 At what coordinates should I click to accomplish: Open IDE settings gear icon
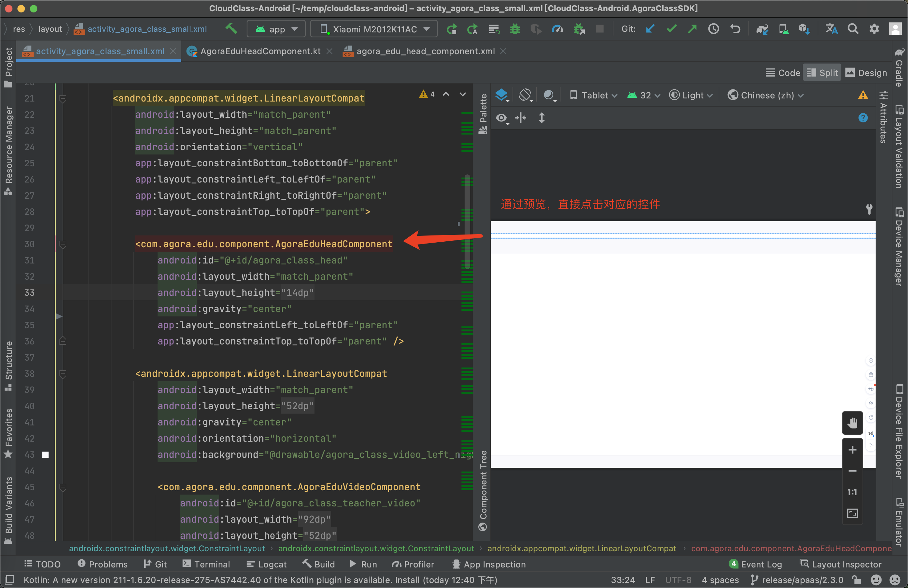tap(874, 29)
